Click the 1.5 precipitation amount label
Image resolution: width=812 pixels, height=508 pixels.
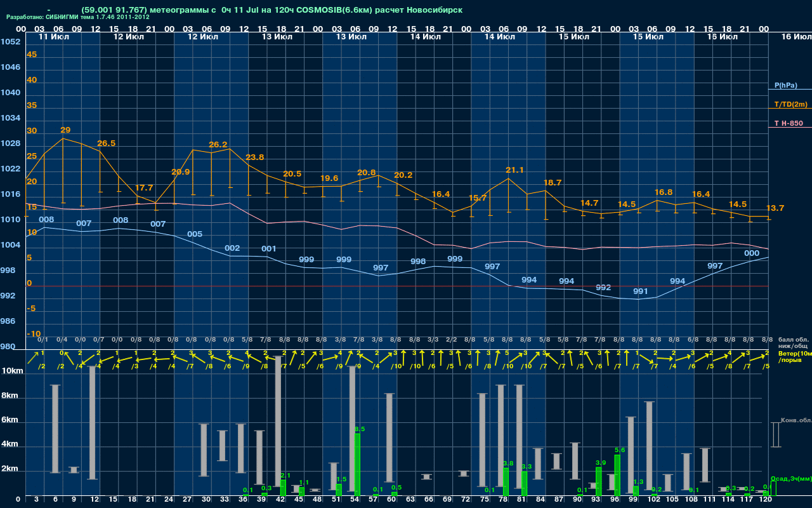pyautogui.click(x=341, y=479)
